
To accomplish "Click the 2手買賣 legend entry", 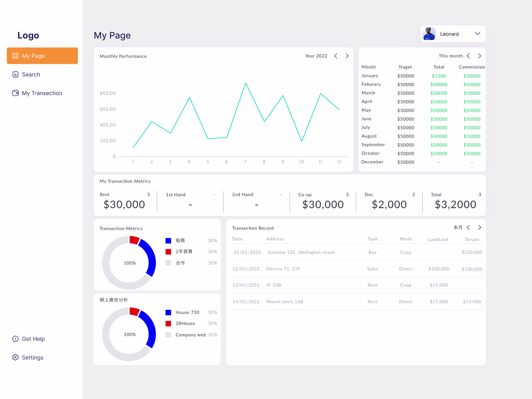I will (x=184, y=251).
